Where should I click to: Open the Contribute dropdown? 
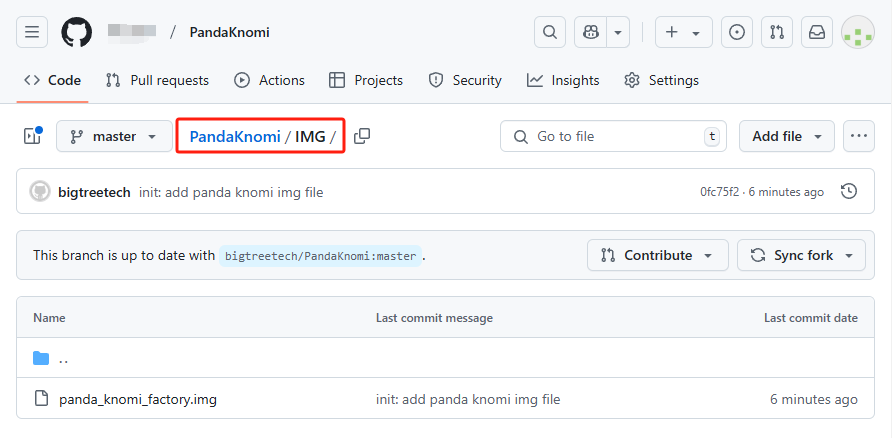(657, 255)
